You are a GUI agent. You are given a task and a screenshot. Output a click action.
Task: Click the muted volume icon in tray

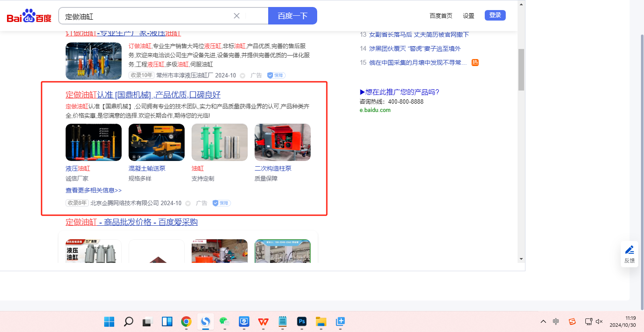pyautogui.click(x=599, y=322)
